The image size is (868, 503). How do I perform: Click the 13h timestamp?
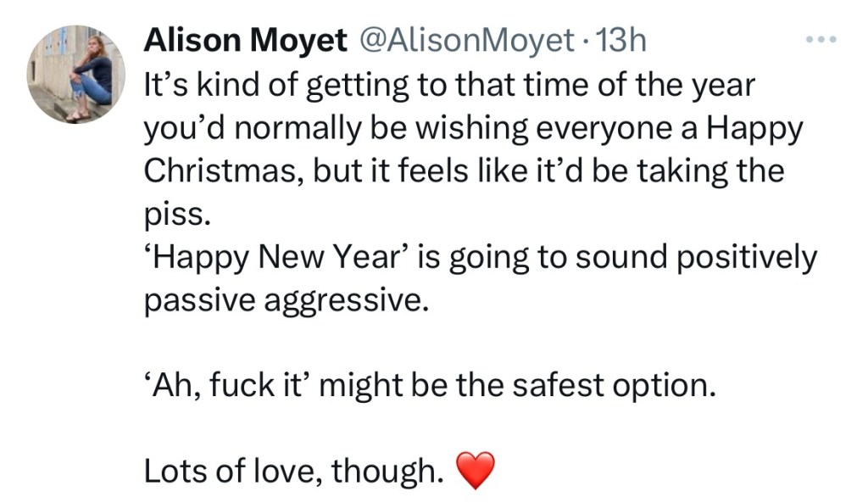click(x=622, y=39)
